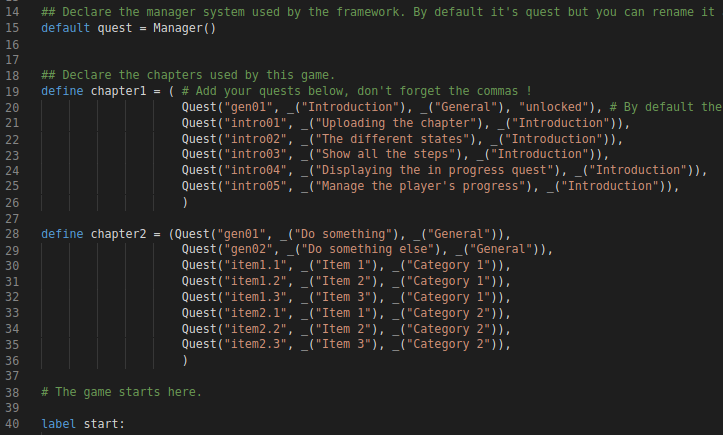
Task: Click the "chapter1" variable name
Action: pyautogui.click(x=118, y=91)
